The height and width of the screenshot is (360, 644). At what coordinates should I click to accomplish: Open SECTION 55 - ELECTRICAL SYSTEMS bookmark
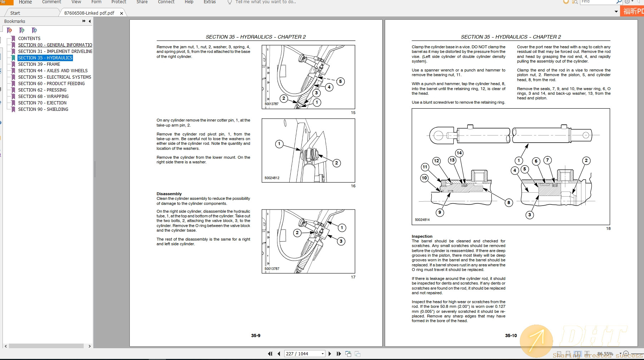click(x=55, y=77)
